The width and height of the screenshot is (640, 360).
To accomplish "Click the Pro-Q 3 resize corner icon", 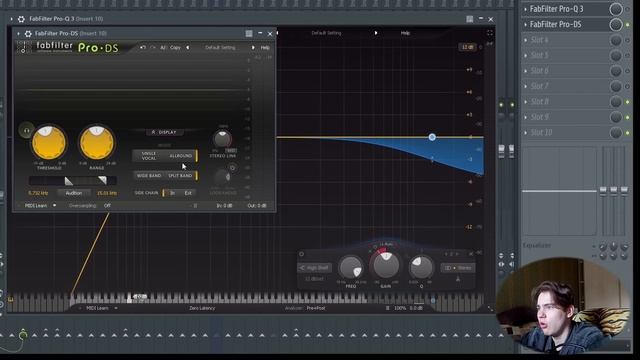I will 490,309.
